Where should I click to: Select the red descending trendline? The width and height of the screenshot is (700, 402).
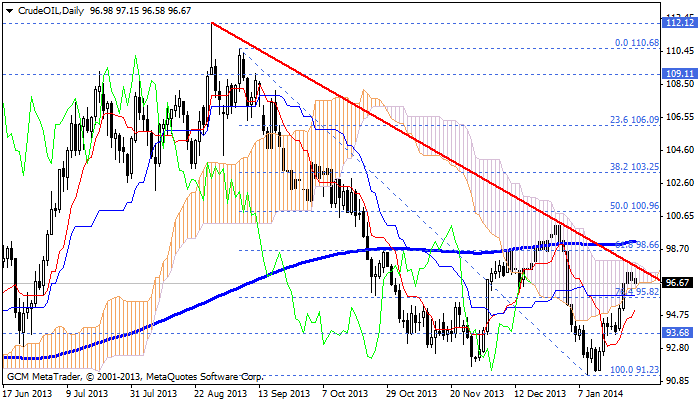[400, 129]
